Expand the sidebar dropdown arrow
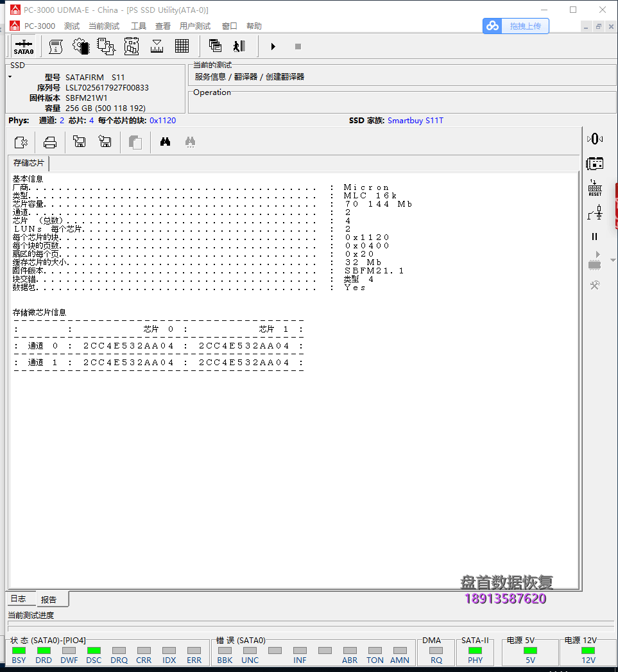The image size is (618, 672). (x=614, y=260)
